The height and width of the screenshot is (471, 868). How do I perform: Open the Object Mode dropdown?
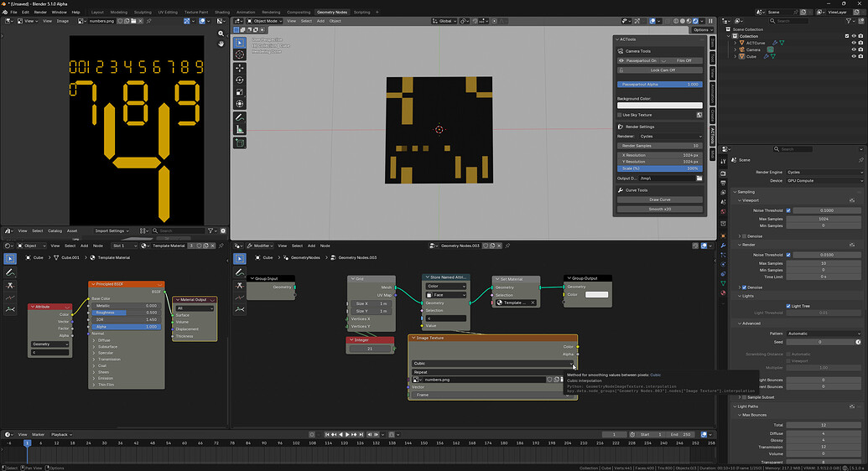[x=264, y=21]
